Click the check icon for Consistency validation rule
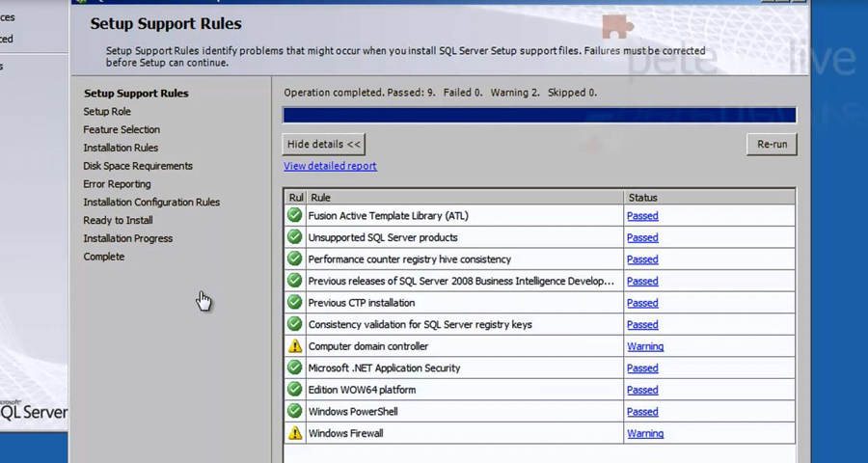 pos(294,323)
